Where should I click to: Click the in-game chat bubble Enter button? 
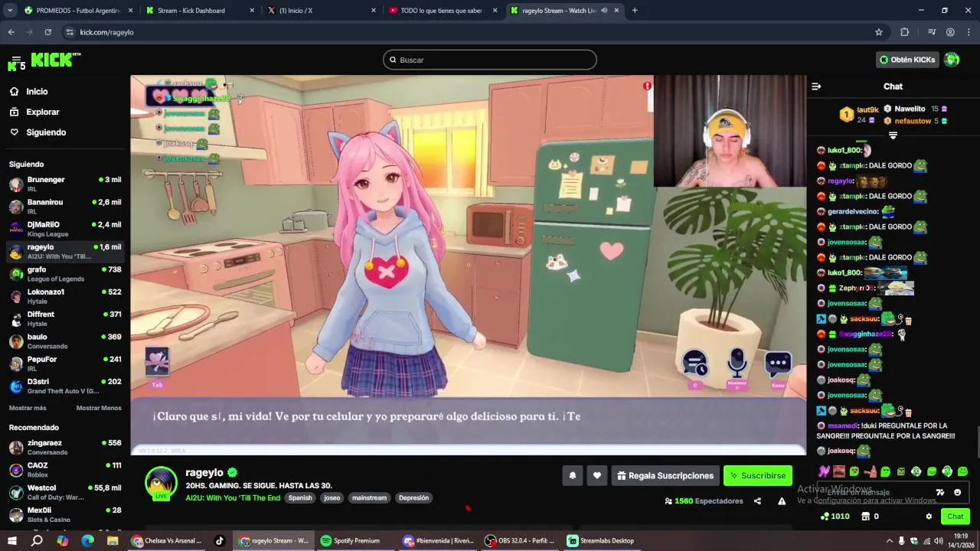pyautogui.click(x=778, y=364)
